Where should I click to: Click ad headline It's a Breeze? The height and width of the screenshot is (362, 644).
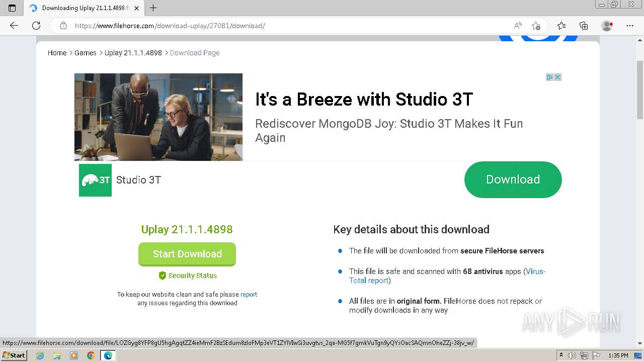(364, 100)
